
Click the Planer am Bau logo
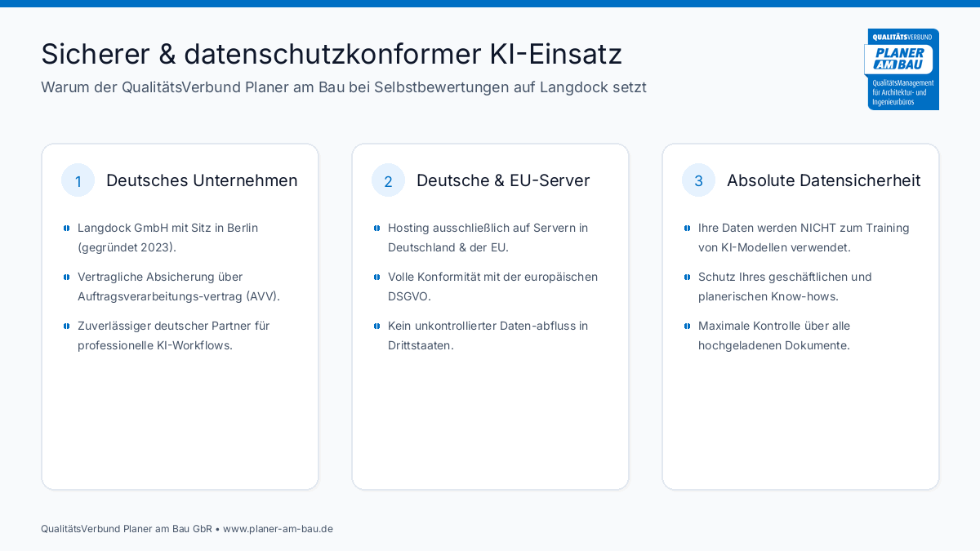point(902,69)
